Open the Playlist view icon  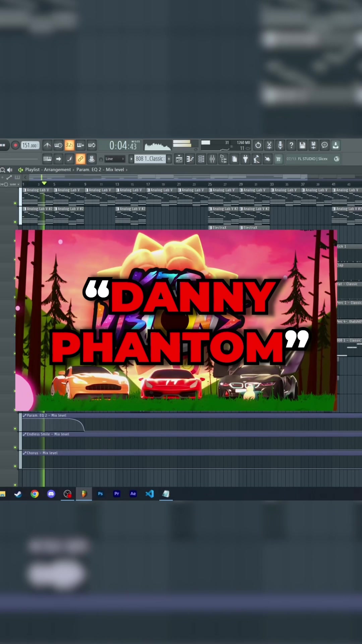tap(179, 159)
